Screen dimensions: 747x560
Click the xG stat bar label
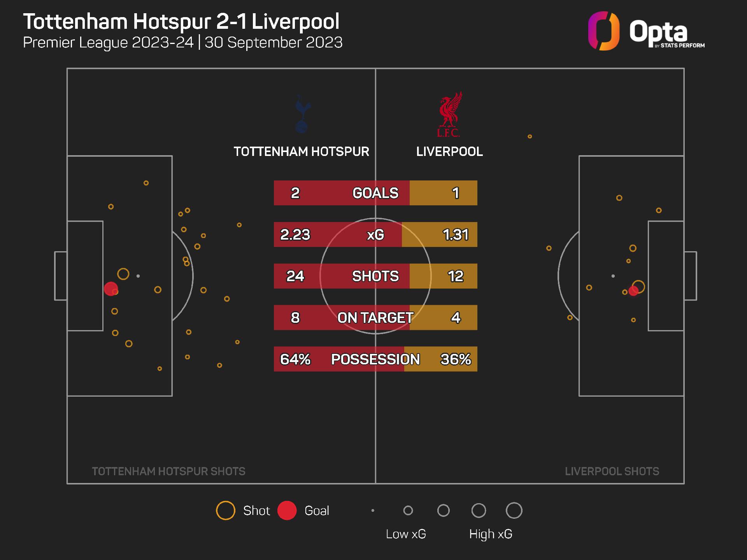(375, 234)
